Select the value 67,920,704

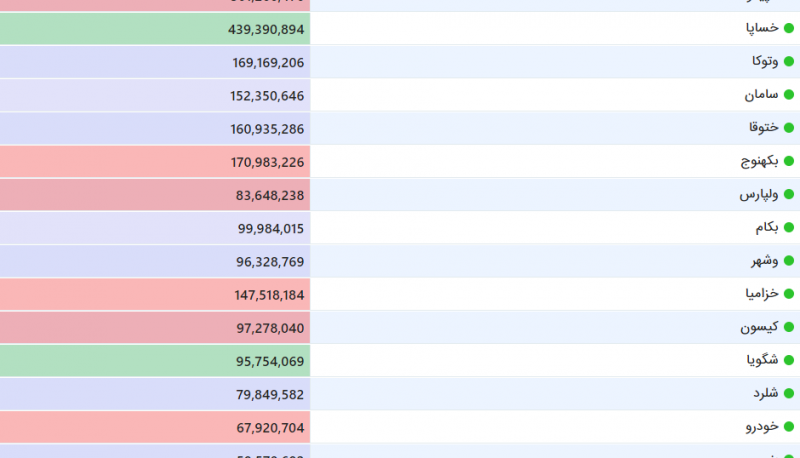pos(270,427)
